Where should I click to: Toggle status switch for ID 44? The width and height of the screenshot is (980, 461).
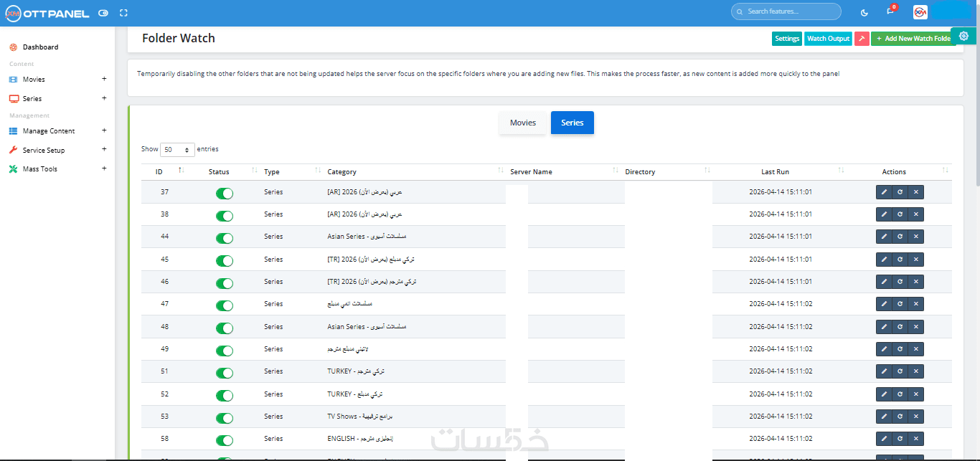[225, 238]
